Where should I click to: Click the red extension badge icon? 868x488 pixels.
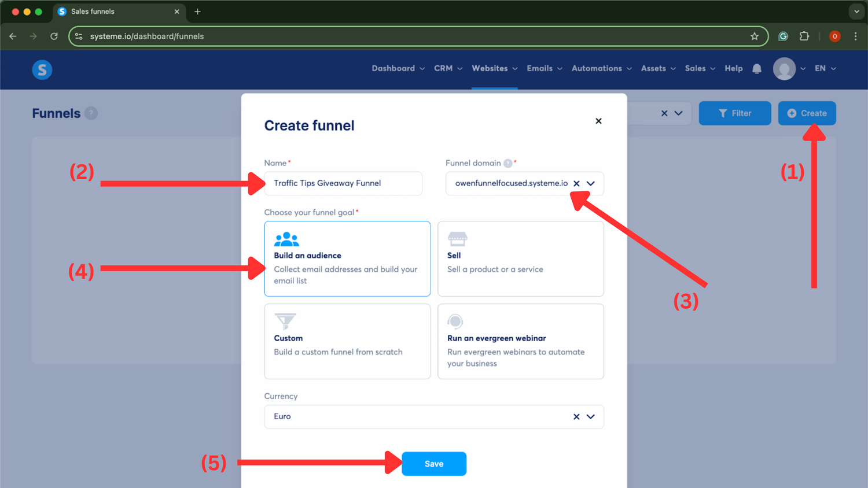834,36
